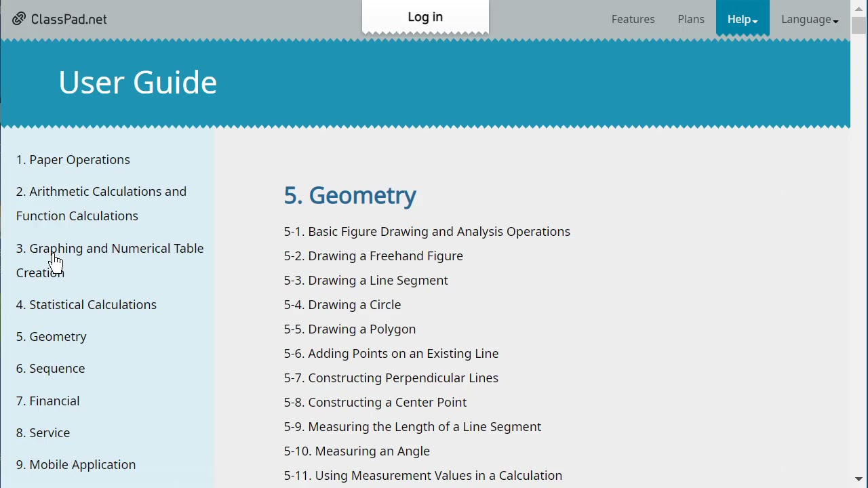868x488 pixels.
Task: Open 5-11. Using Measurement Values in a Calculation
Action: point(423,475)
